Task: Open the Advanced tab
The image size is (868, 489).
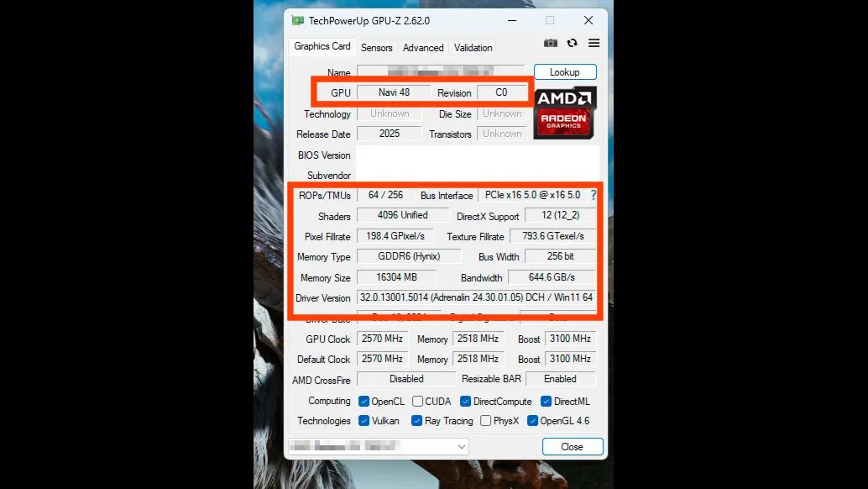Action: click(423, 48)
